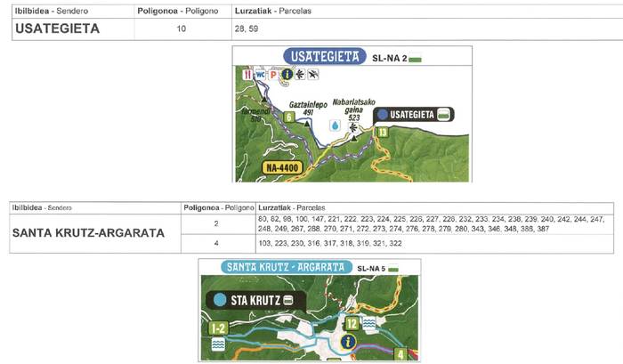Click the green-white trail mark inside the USATEGIETA label
The height and width of the screenshot is (364, 623).
(443, 115)
